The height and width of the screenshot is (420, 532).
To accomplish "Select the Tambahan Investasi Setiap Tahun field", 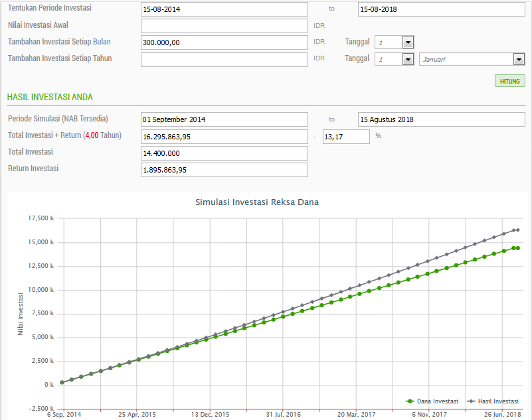I will tap(224, 59).
